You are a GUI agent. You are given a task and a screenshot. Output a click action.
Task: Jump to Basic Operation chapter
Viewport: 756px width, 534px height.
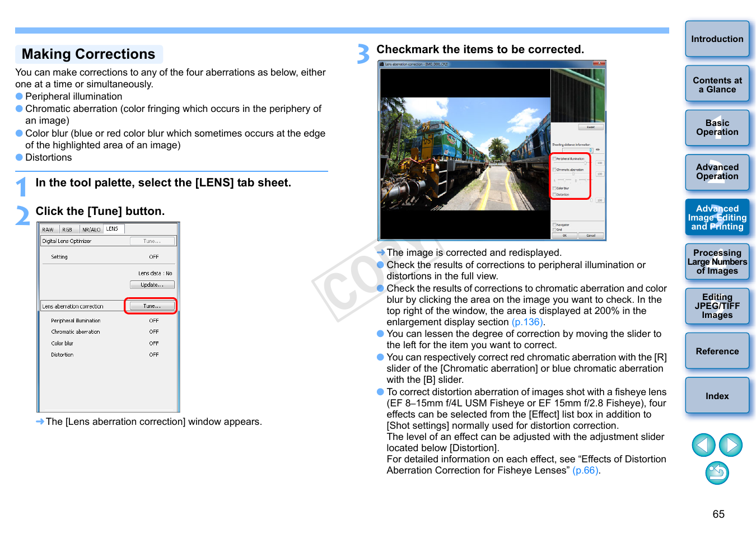[717, 128]
